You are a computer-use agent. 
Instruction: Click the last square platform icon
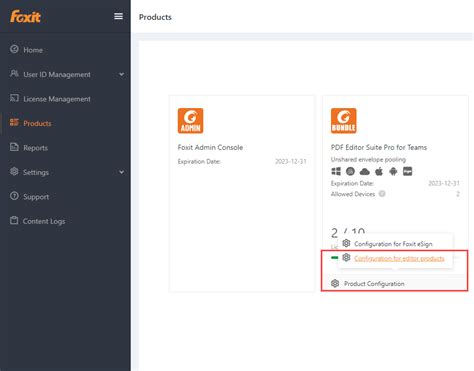pos(408,171)
